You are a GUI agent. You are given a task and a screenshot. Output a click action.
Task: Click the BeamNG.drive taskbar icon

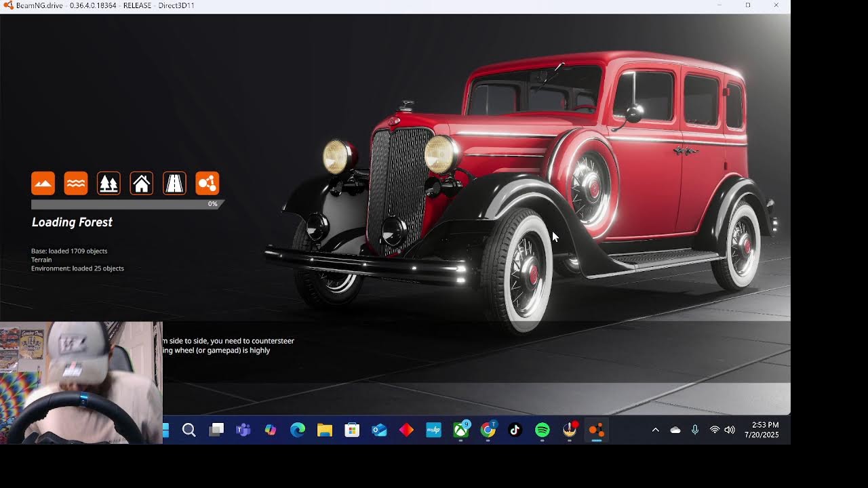coord(597,430)
